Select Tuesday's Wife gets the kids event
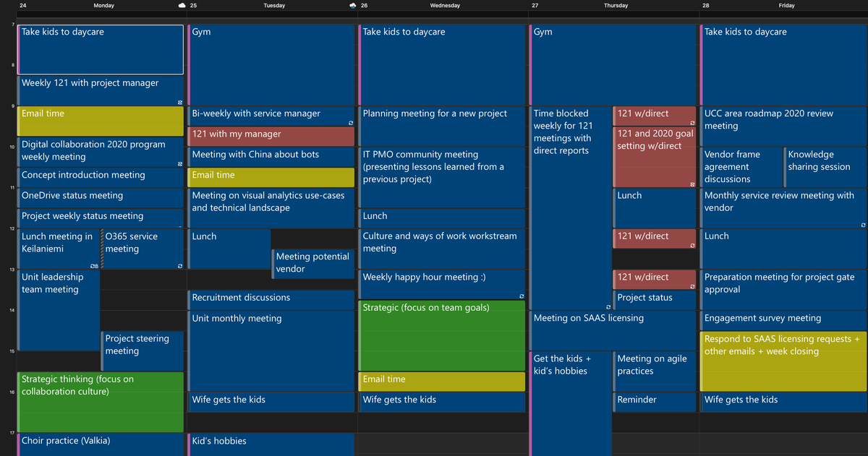 (x=271, y=403)
